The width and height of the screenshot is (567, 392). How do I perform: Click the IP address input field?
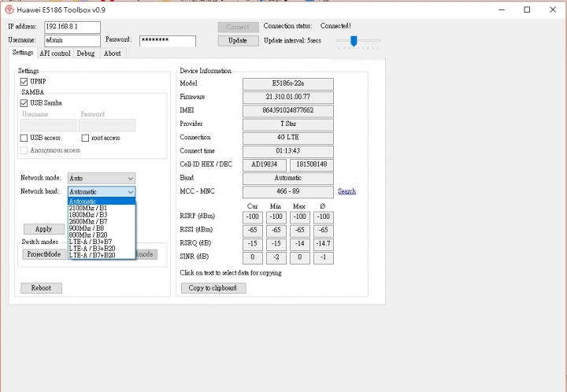pyautogui.click(x=72, y=27)
